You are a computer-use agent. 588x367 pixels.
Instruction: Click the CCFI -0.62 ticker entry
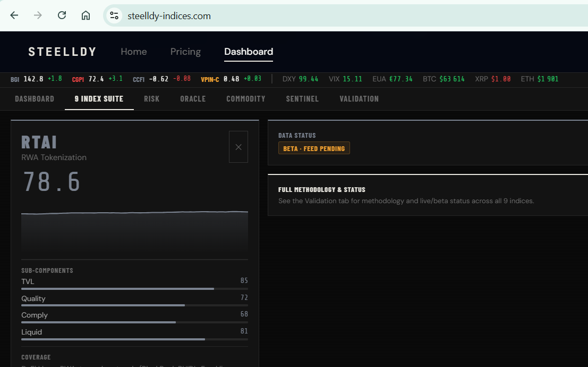[x=161, y=79]
